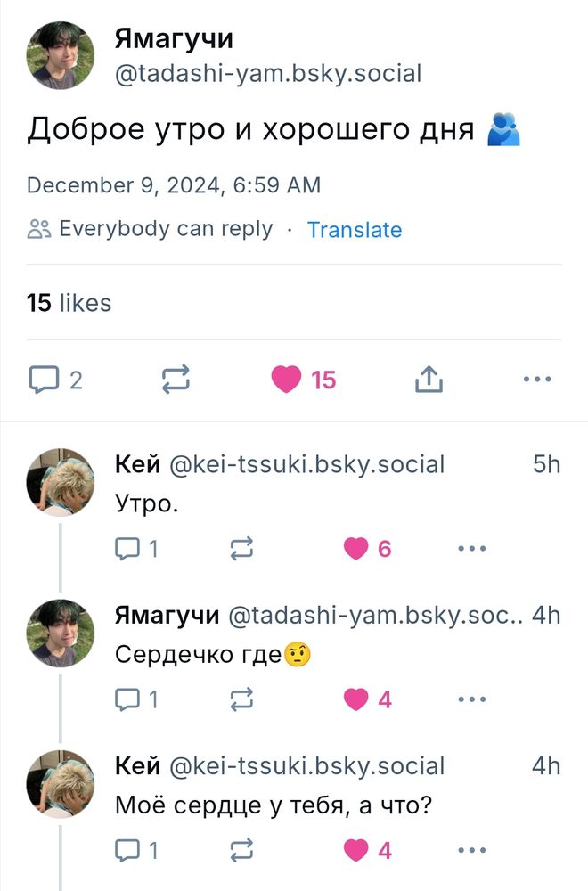Reply to the "Сердечко где" comment
588x891 pixels.
128,700
